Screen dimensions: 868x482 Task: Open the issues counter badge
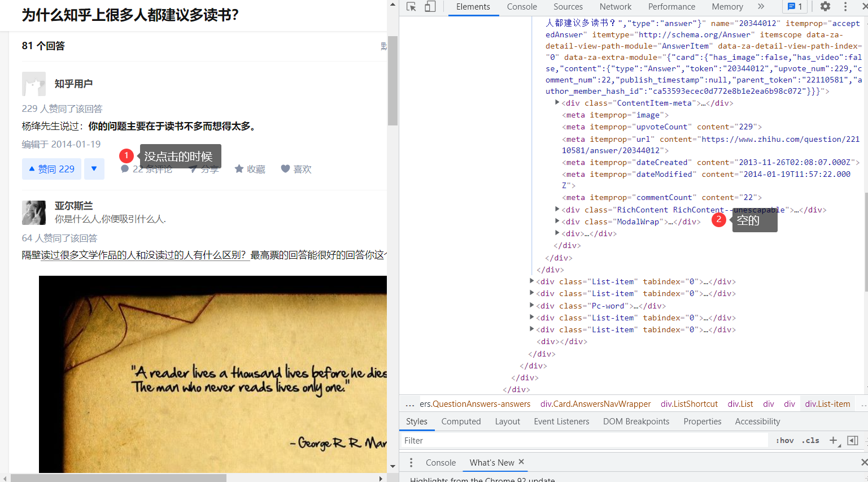tap(795, 7)
